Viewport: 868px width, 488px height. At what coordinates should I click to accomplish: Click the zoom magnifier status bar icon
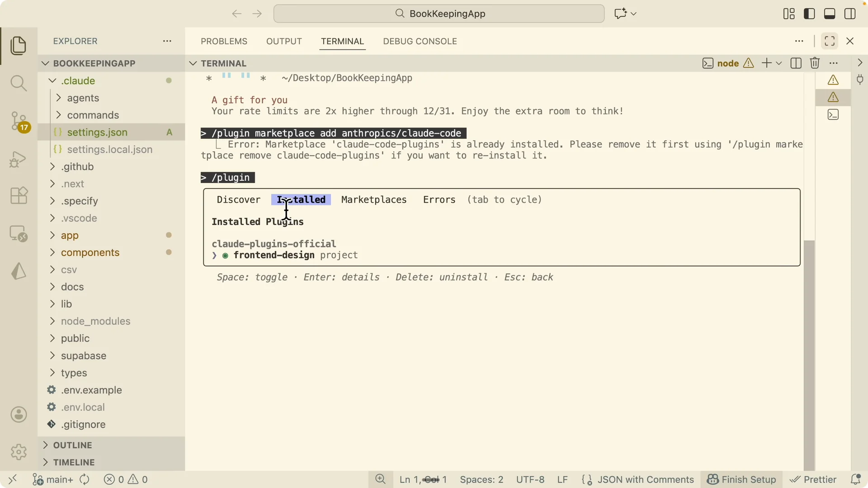[381, 479]
